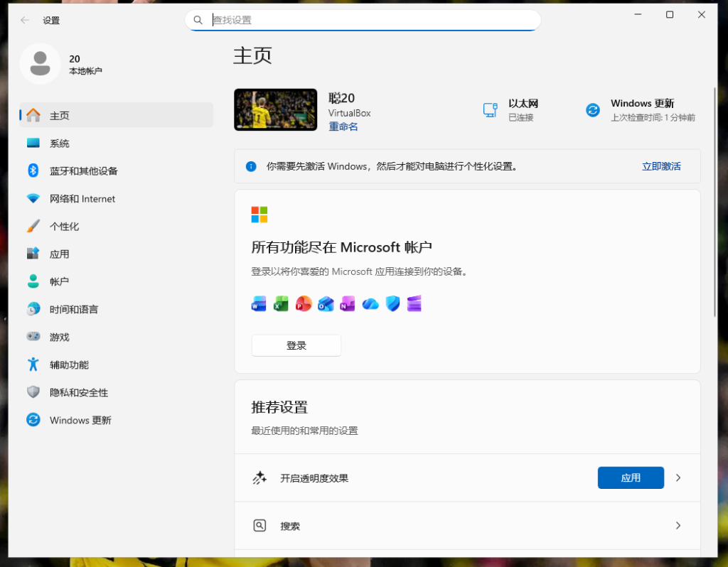This screenshot has width=728, height=567.
Task: Open 系统 settings page
Action: 117,143
